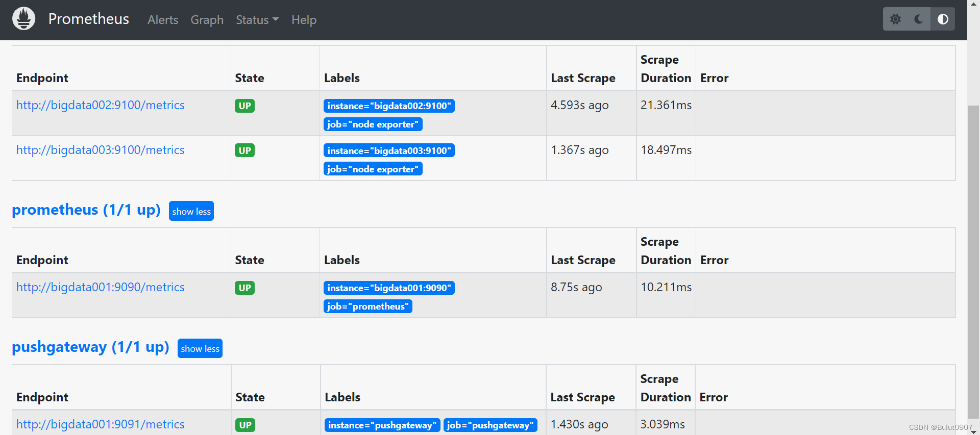Click the scrollbar down arrow
This screenshot has width=980, height=435.
(x=973, y=431)
